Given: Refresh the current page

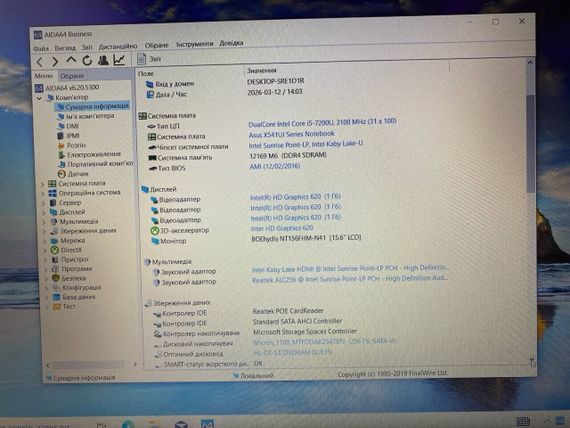Looking at the screenshot, I should 87,60.
